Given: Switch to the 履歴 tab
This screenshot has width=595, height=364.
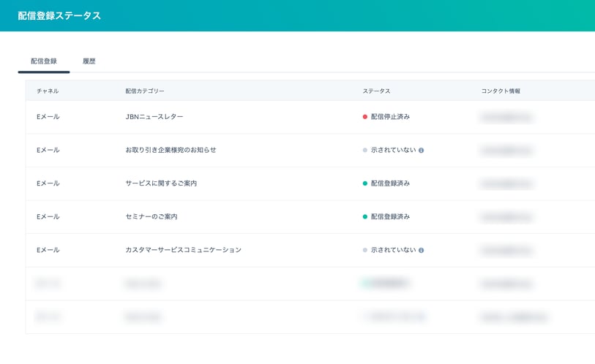Looking at the screenshot, I should click(x=89, y=61).
